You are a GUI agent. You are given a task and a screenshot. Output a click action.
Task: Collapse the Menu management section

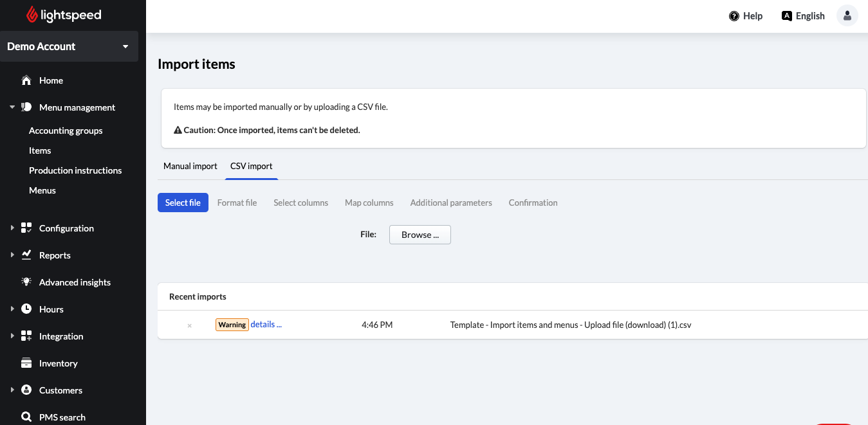click(12, 107)
